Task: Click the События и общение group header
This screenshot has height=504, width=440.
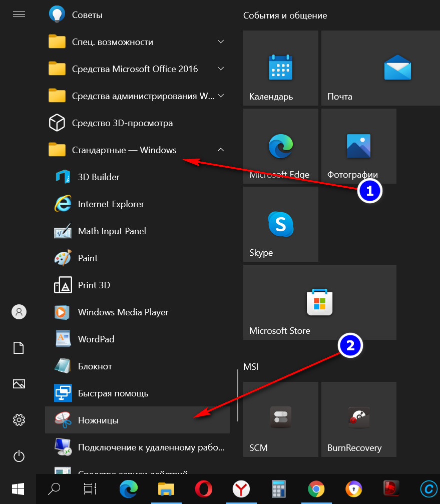Action: pyautogui.click(x=285, y=16)
